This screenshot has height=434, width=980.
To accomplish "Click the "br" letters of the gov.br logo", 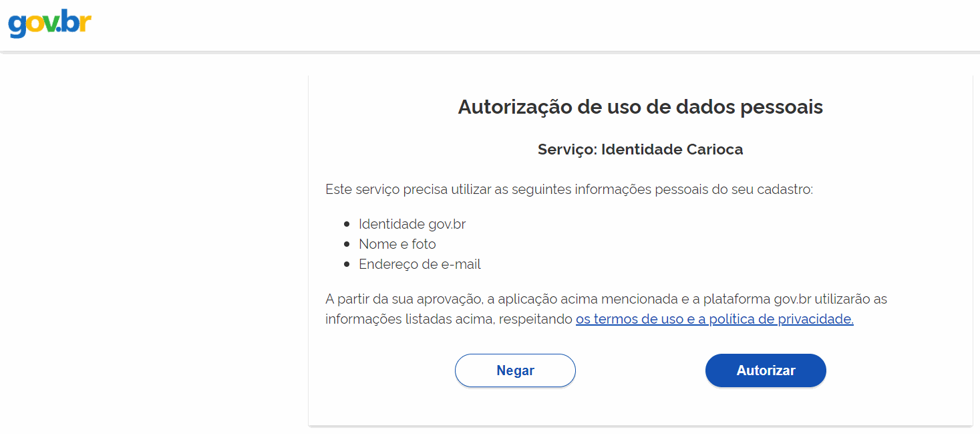I will [x=76, y=21].
